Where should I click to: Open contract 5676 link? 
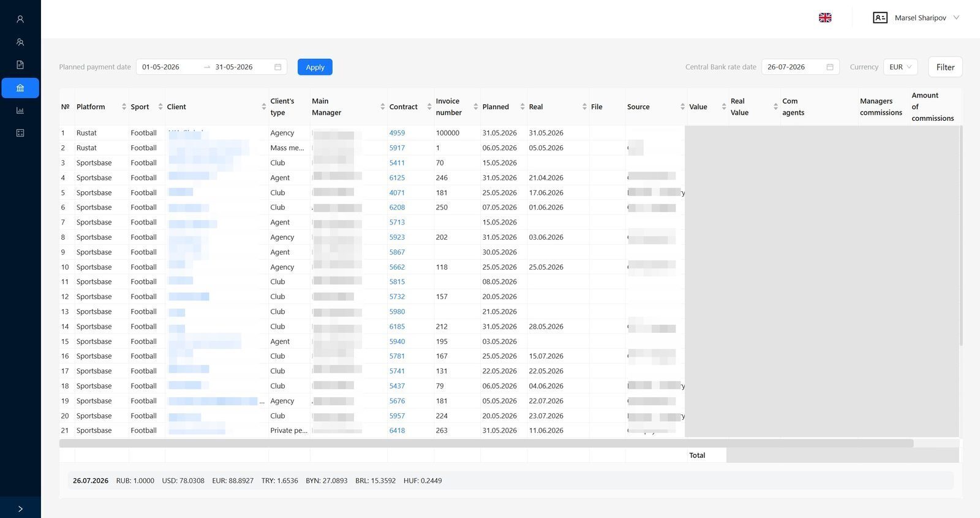tap(397, 401)
